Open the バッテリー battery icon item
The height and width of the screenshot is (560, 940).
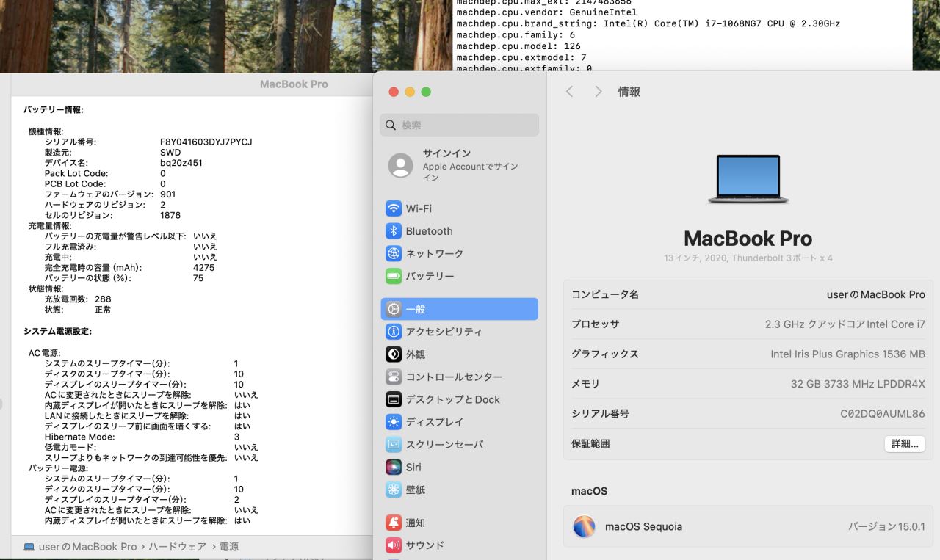pos(394,277)
